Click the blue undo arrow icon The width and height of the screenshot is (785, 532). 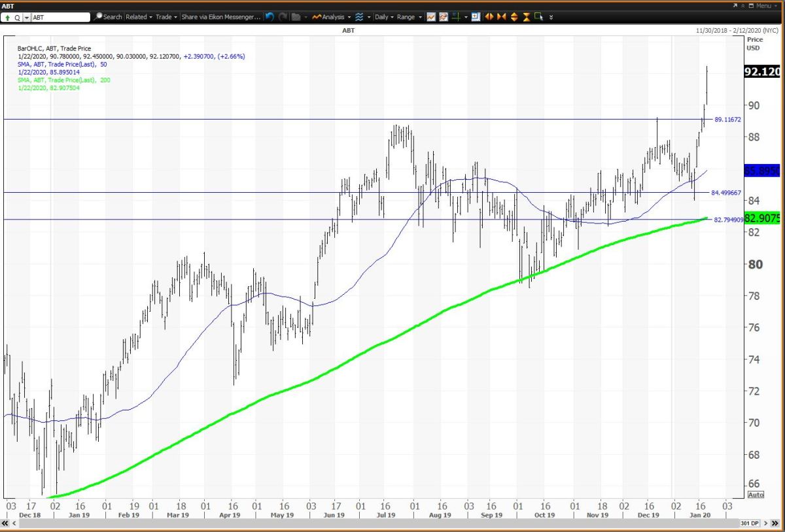point(269,17)
